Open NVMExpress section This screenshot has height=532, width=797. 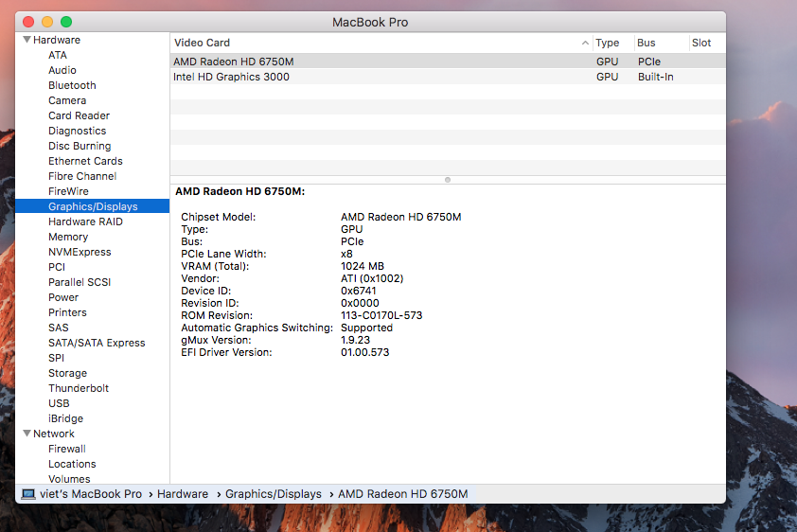click(x=80, y=252)
